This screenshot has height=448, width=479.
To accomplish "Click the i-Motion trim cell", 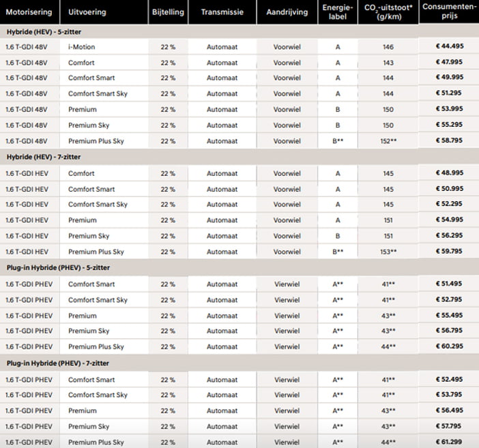I will 82,47.
